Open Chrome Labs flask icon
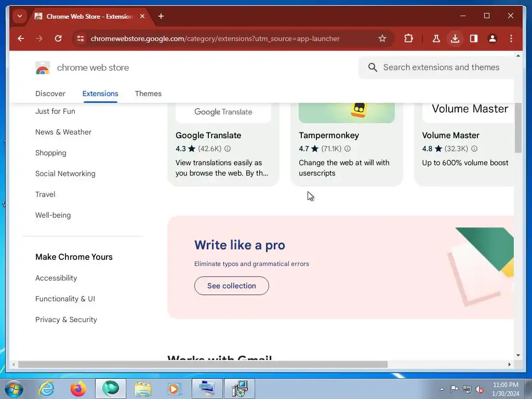Viewport: 532px width, 399px height. tap(436, 38)
